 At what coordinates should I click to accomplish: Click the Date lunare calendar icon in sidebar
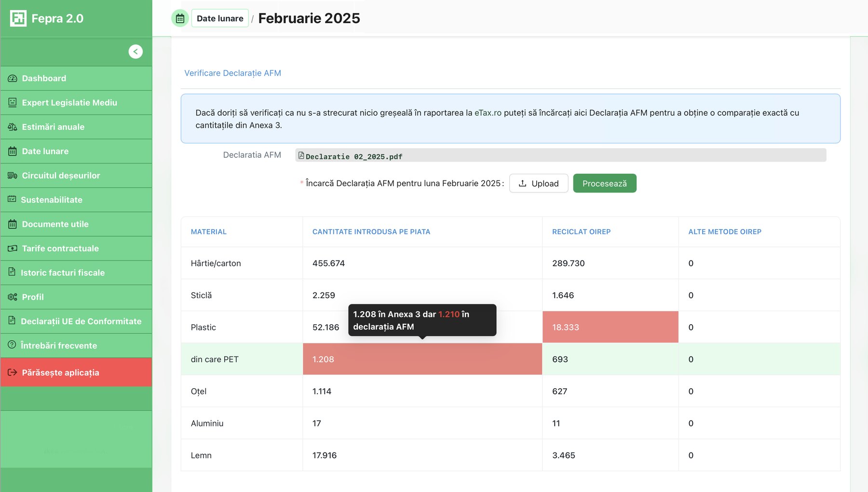point(13,151)
